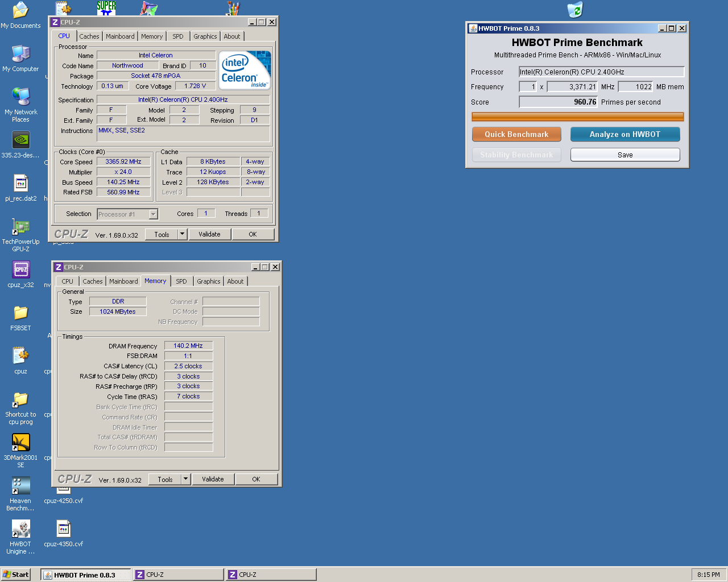This screenshot has height=582, width=728.
Task: Click the Core Voltage 1.728 V value
Action: (195, 86)
